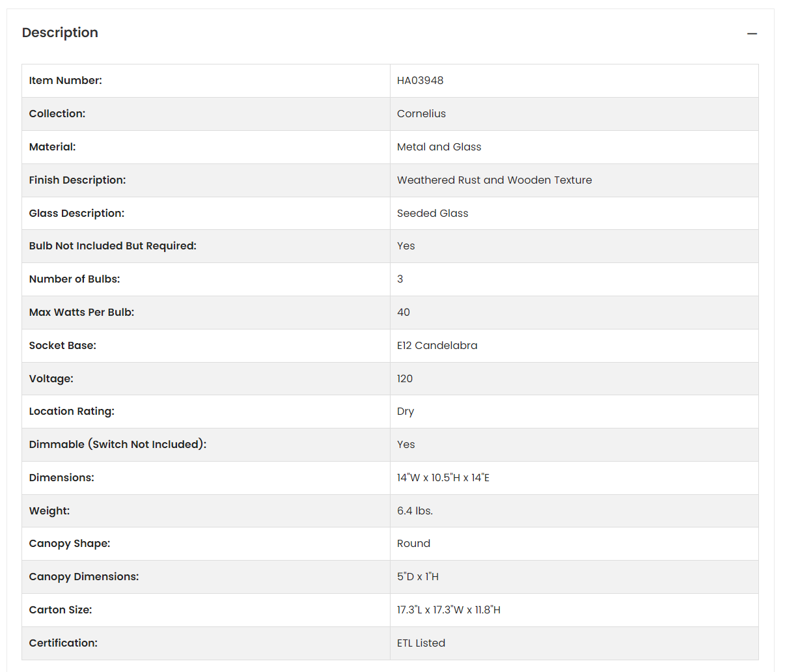785x672 pixels.
Task: Click the Max Watts Per Bulb value 40
Action: coord(404,313)
